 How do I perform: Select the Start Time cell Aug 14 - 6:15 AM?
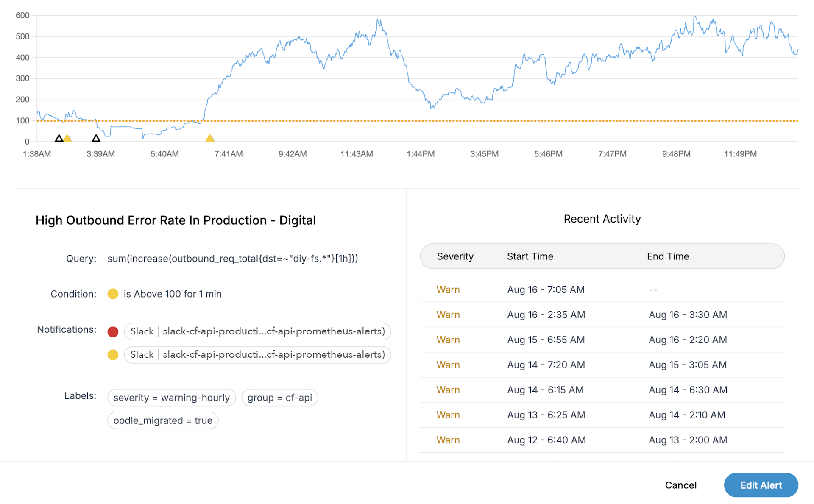click(545, 390)
